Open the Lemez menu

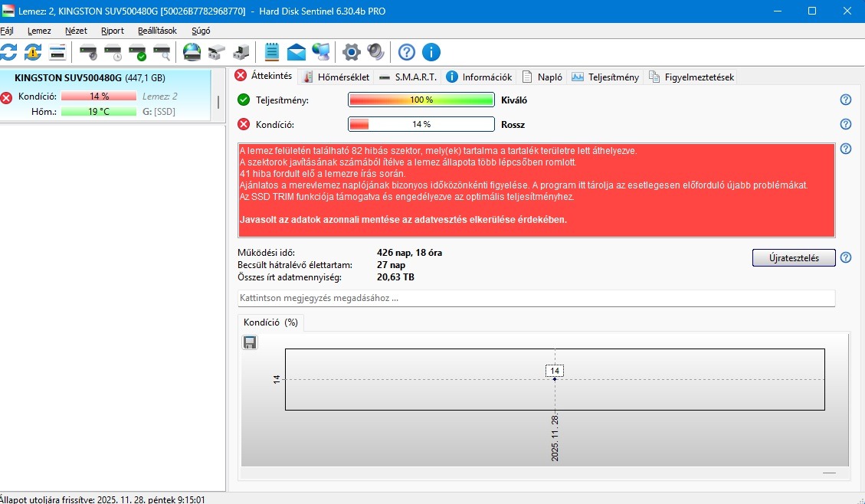[39, 31]
